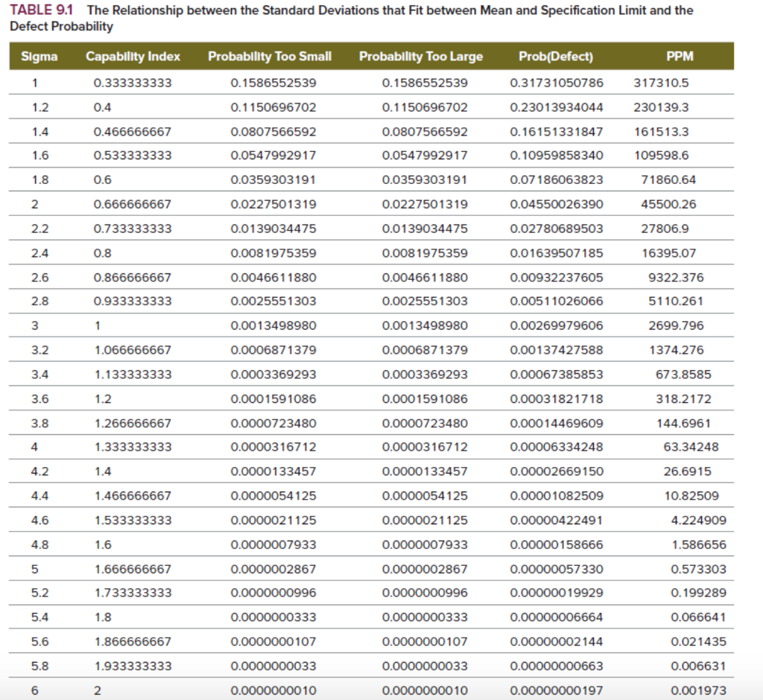Click the TABLE 9.1 title label
The image size is (763, 700).
[x=42, y=10]
